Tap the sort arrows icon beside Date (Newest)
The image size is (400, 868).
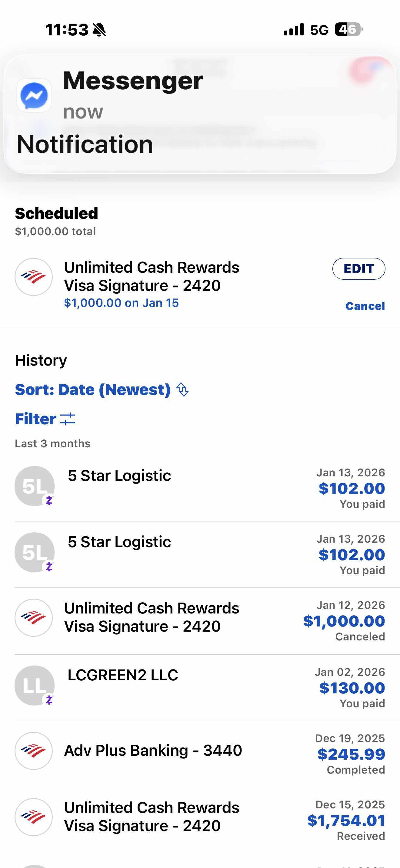point(182,390)
